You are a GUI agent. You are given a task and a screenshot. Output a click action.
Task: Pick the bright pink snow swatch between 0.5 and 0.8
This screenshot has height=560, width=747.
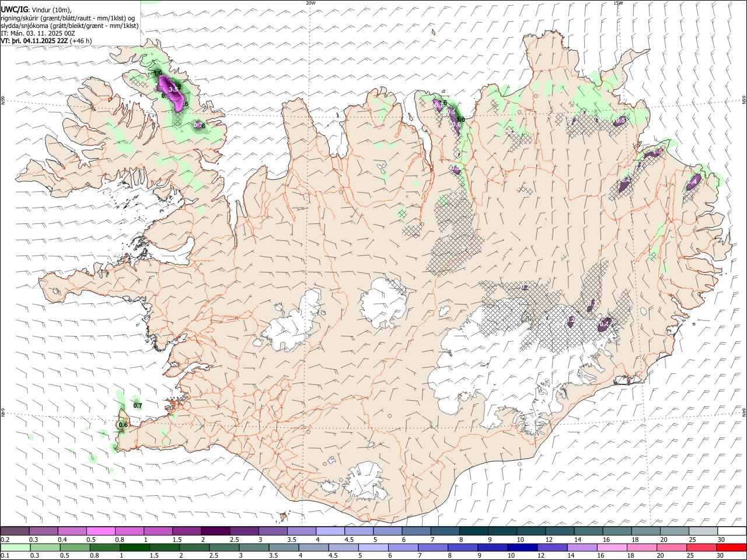pos(101,531)
